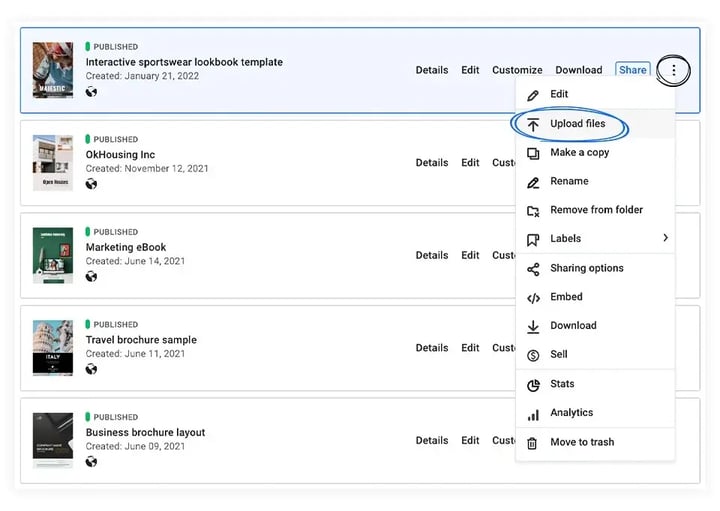The height and width of the screenshot is (511, 720).
Task: Click Download link for sportswear lookbook row
Action: [579, 70]
